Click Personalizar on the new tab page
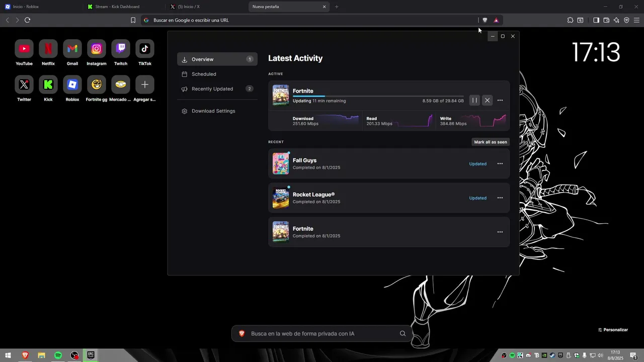This screenshot has width=644, height=362. [x=613, y=330]
